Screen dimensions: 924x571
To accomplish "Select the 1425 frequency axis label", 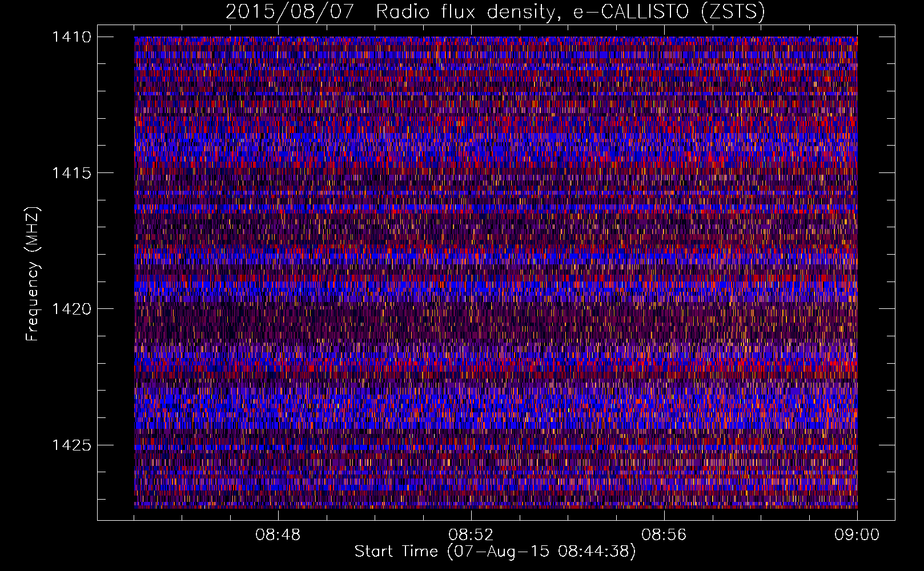I will pos(71,445).
